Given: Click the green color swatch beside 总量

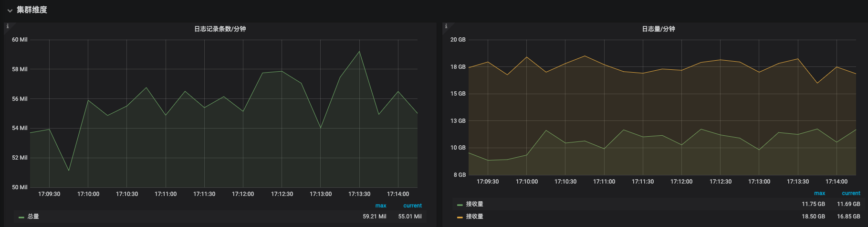Looking at the screenshot, I should [21, 217].
